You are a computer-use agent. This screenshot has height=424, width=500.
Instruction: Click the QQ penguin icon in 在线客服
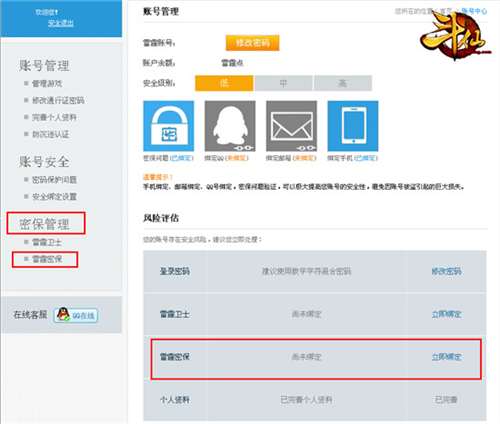(63, 314)
